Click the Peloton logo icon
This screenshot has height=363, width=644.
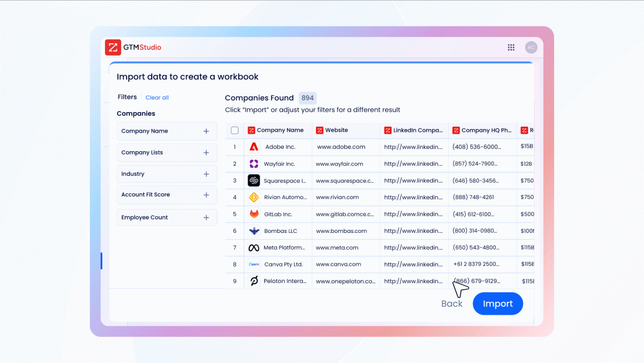click(x=254, y=281)
